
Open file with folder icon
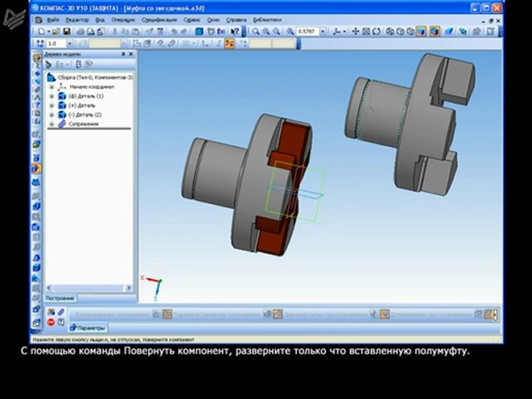point(56,32)
